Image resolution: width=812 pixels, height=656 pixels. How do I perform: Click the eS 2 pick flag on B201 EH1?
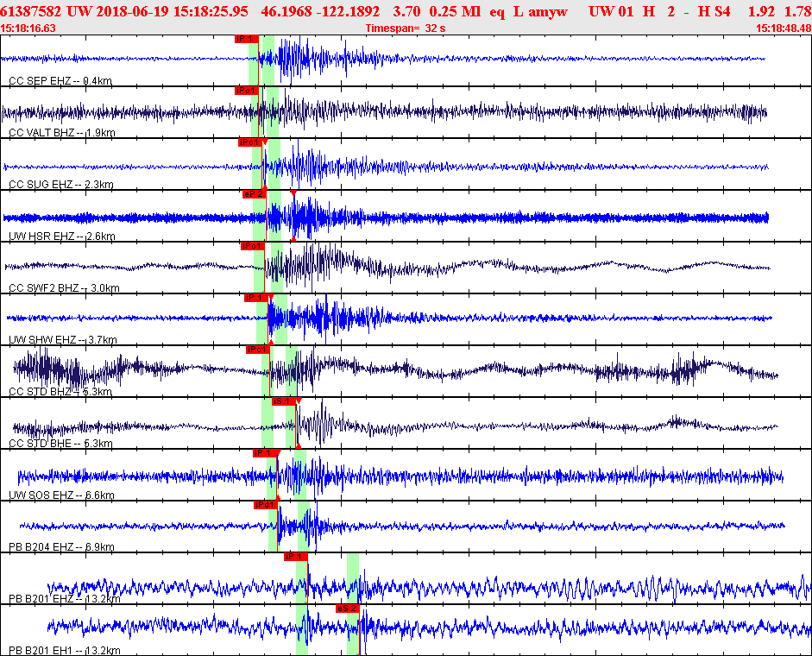click(x=346, y=609)
